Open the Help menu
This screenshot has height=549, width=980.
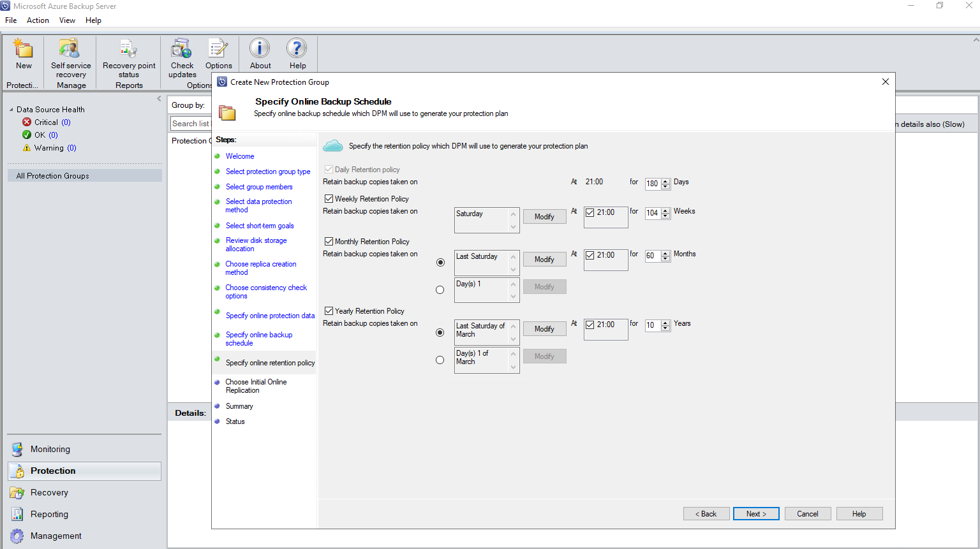[x=93, y=20]
